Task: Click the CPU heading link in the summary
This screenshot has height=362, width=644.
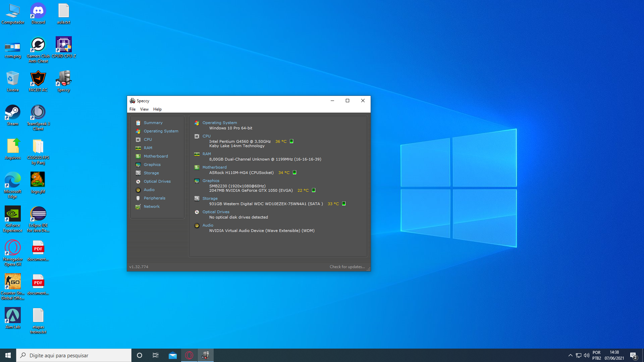Action: [x=207, y=136]
